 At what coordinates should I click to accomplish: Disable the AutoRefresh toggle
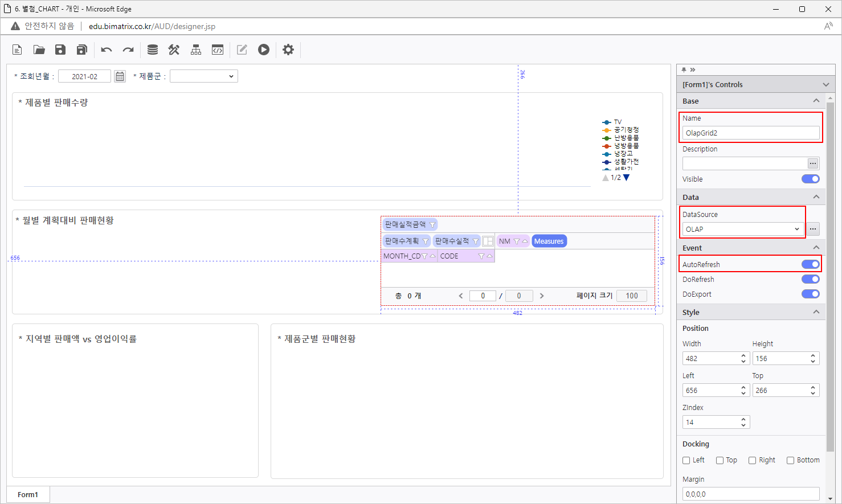pyautogui.click(x=810, y=264)
